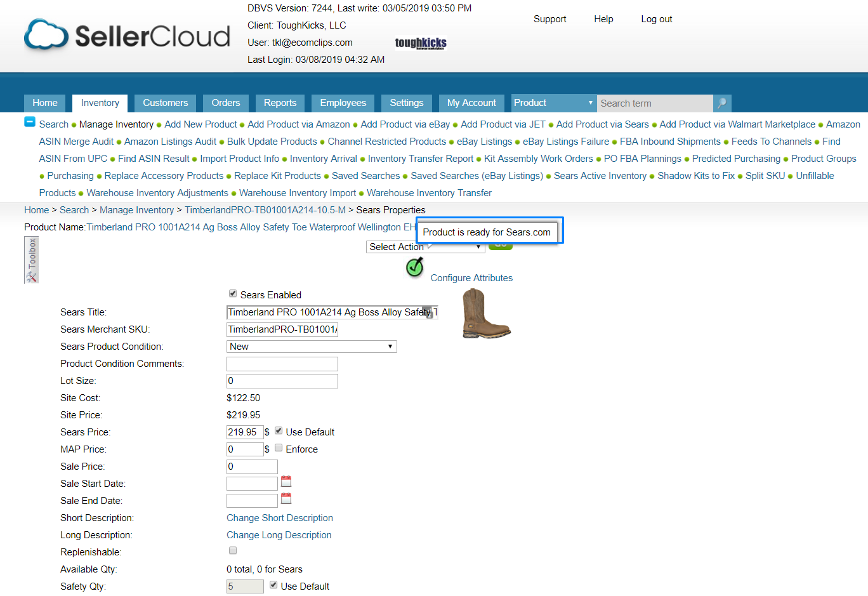This screenshot has height=596, width=868.
Task: Click the Help link
Action: pyautogui.click(x=604, y=19)
